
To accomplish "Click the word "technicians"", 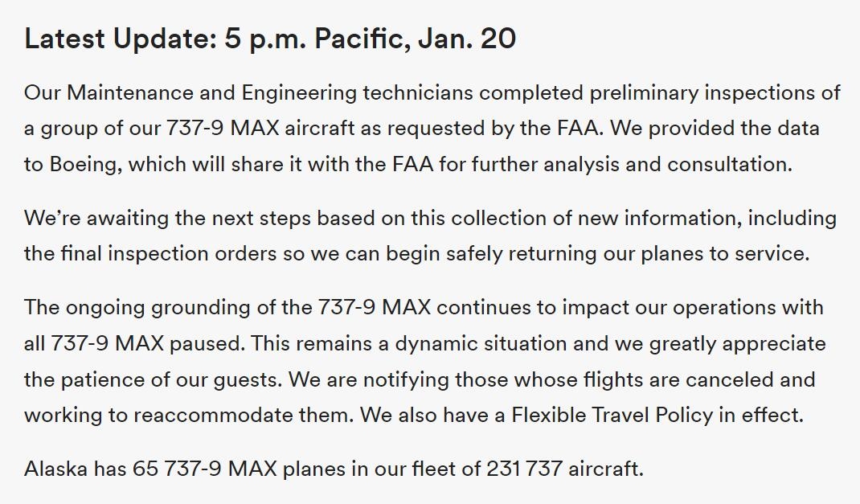I will [x=417, y=93].
